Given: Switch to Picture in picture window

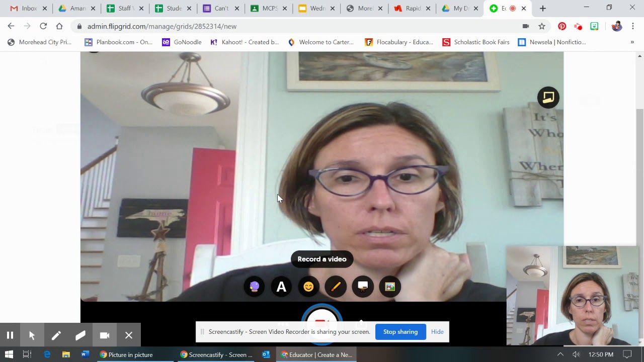Looking at the screenshot, I should click(135, 354).
